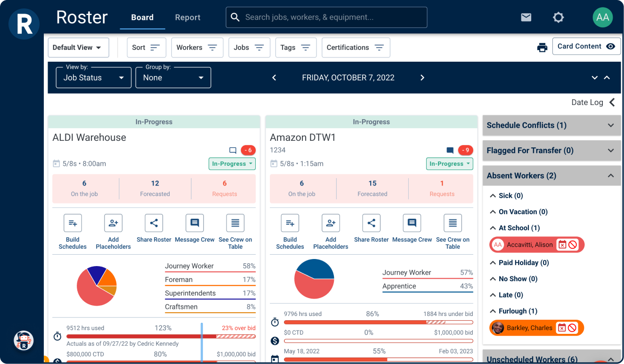
Task: Open See Crew on Table for ALDI Warehouse
Action: [x=235, y=223]
